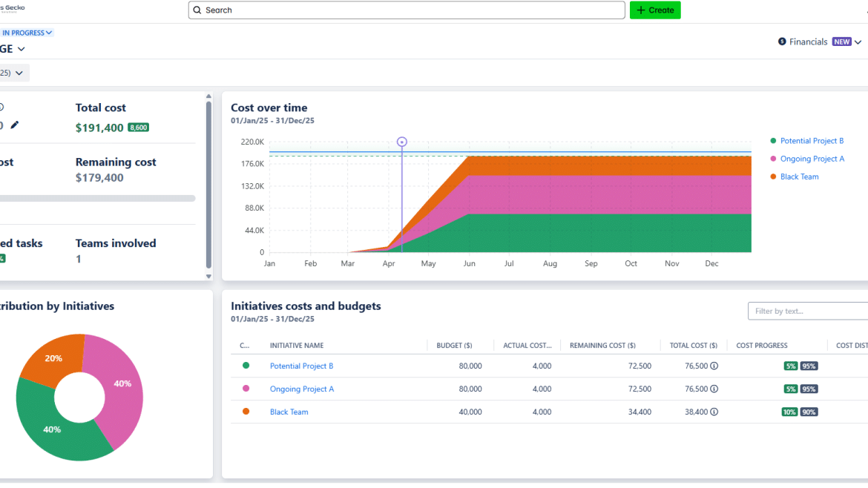The height and width of the screenshot is (488, 868).
Task: Open the Potential Project B link in table
Action: click(x=301, y=366)
